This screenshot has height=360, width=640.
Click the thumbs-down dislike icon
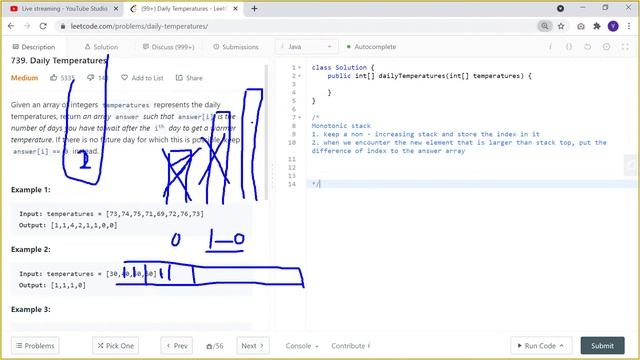91,78
